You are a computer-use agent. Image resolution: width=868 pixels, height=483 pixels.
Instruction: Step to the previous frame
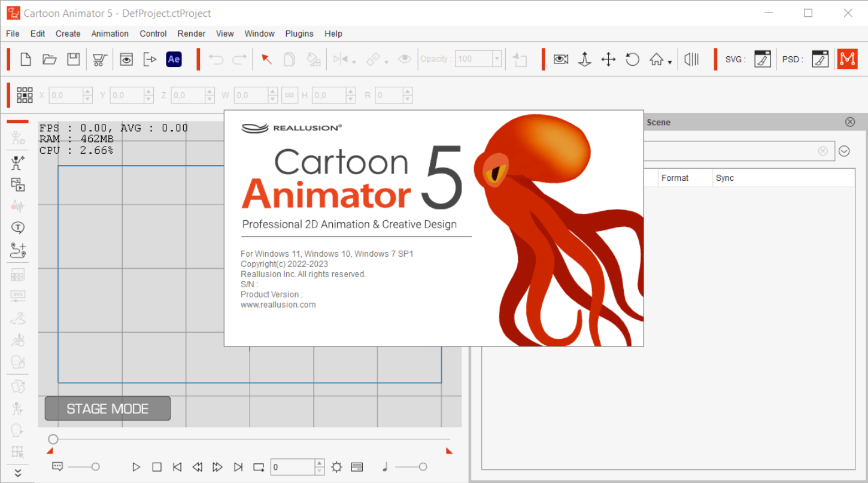(197, 467)
